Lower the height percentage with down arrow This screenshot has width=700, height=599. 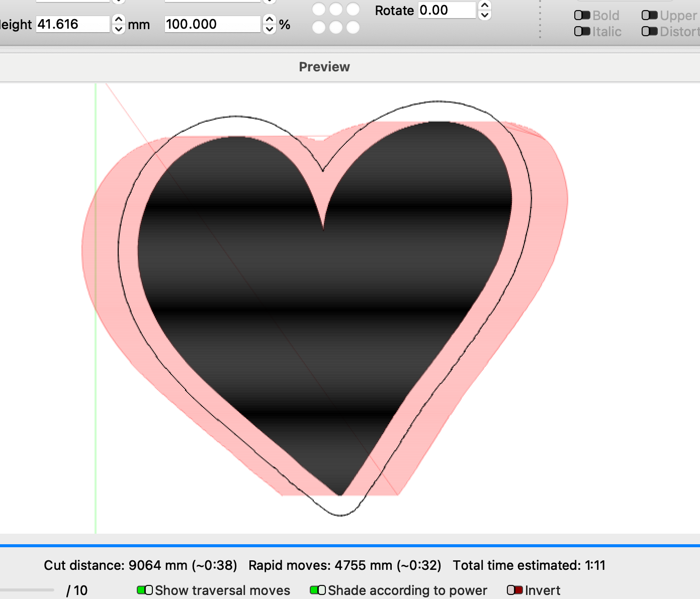270,29
